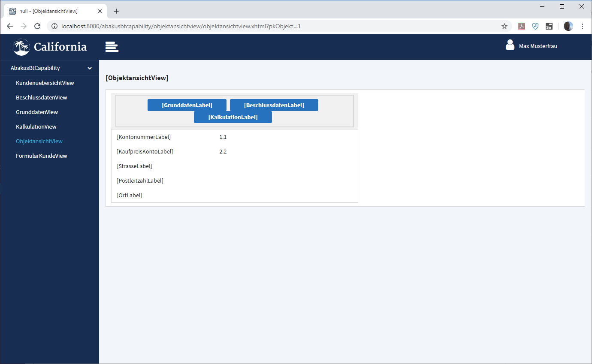Viewport: 592px width, 364px height.
Task: View site information icon in address bar
Action: coord(54,26)
